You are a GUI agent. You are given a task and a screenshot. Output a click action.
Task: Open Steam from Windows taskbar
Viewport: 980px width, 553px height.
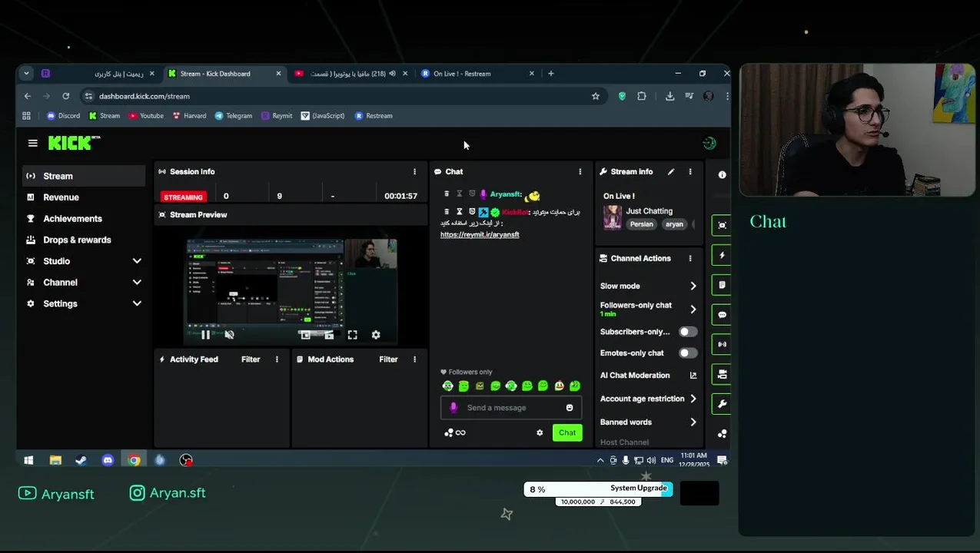click(81, 460)
